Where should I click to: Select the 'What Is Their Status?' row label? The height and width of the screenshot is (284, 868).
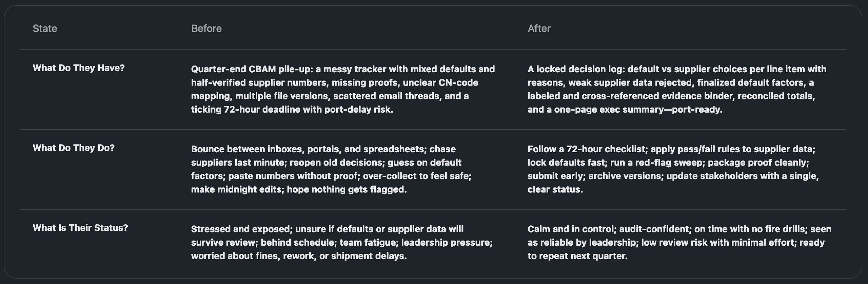point(80,228)
